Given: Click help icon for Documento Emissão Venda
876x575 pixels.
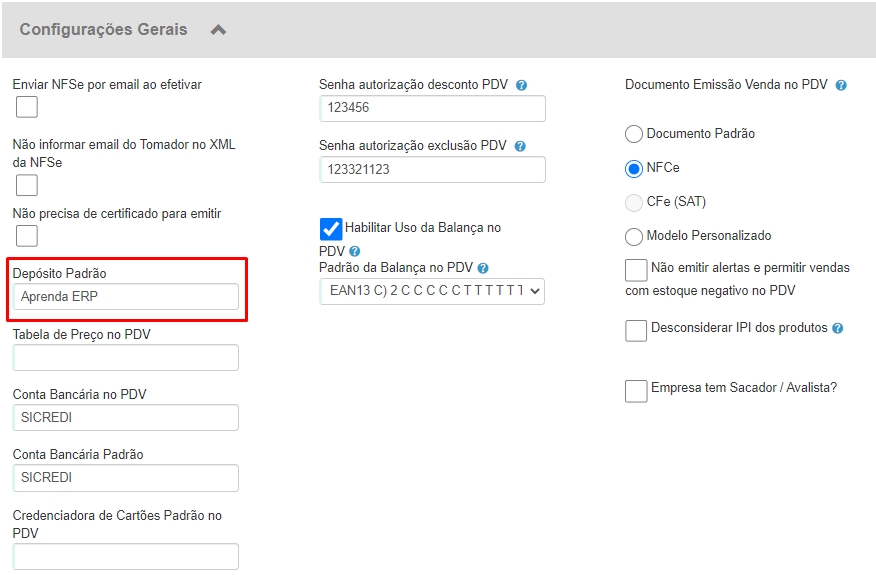Looking at the screenshot, I should 841,86.
